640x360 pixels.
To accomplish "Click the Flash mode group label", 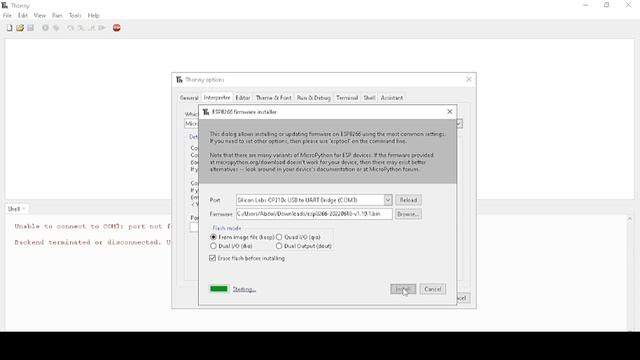I will pyautogui.click(x=227, y=228).
